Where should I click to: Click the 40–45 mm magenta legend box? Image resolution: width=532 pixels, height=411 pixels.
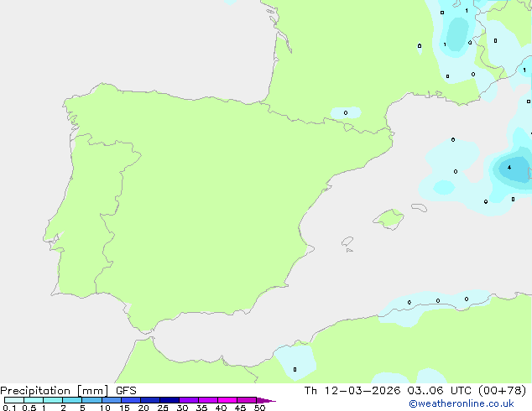click(x=227, y=400)
